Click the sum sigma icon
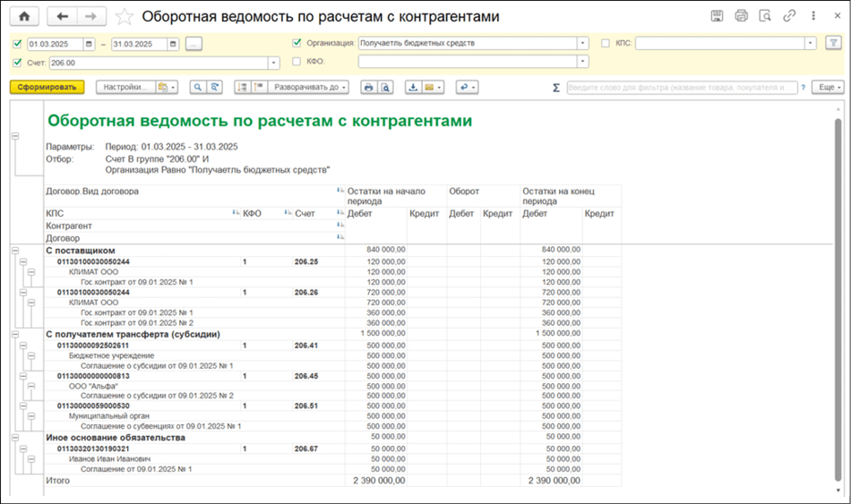Screen dimensions: 851x504 point(556,88)
